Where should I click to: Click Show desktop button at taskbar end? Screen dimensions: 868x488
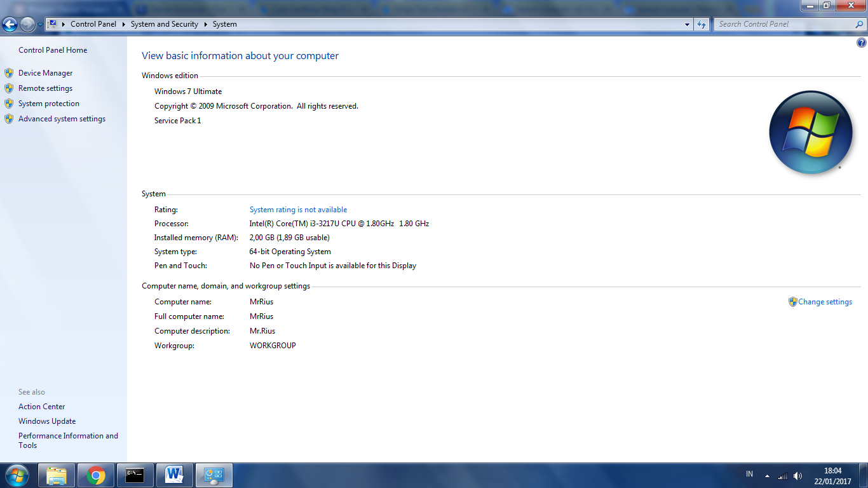pyautogui.click(x=864, y=475)
